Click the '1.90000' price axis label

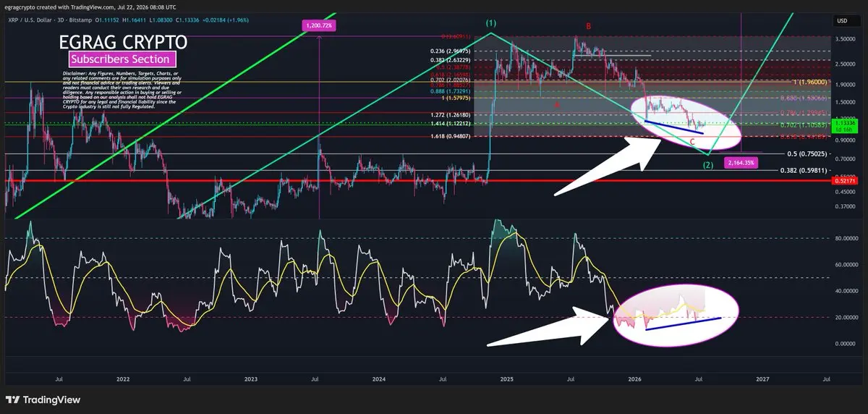845,84
